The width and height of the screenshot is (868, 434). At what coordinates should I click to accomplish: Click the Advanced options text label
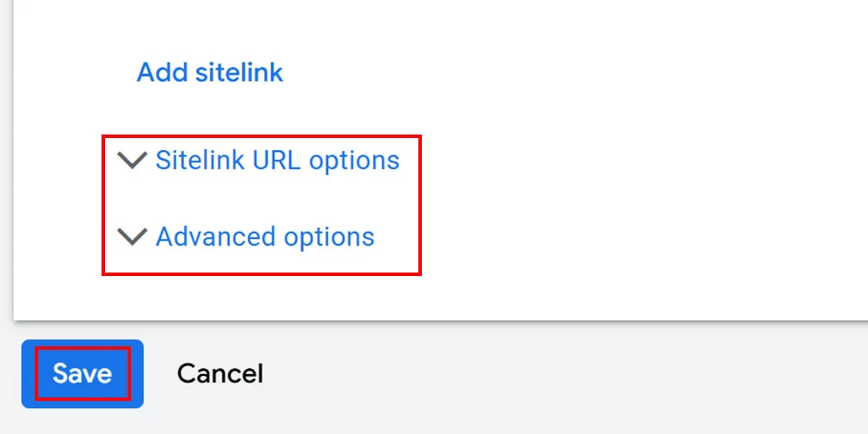click(265, 237)
